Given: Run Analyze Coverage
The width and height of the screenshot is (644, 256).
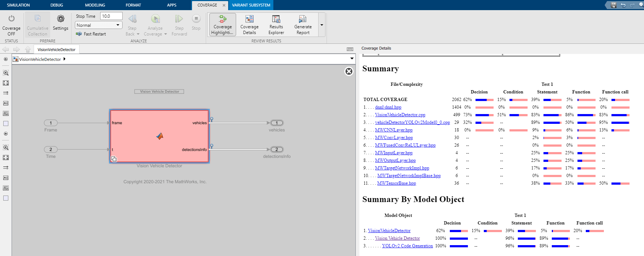Looking at the screenshot, I should 155,18.
